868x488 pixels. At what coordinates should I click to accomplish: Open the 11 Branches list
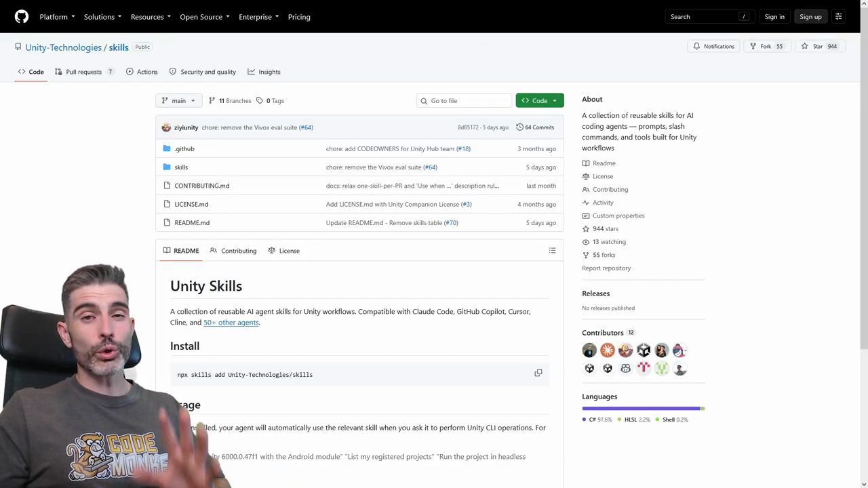tap(230, 101)
